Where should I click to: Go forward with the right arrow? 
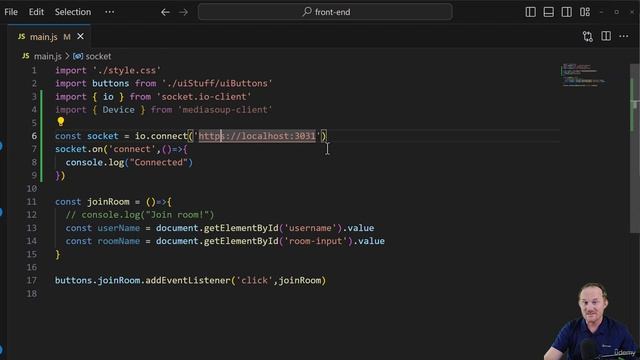pyautogui.click(x=184, y=12)
